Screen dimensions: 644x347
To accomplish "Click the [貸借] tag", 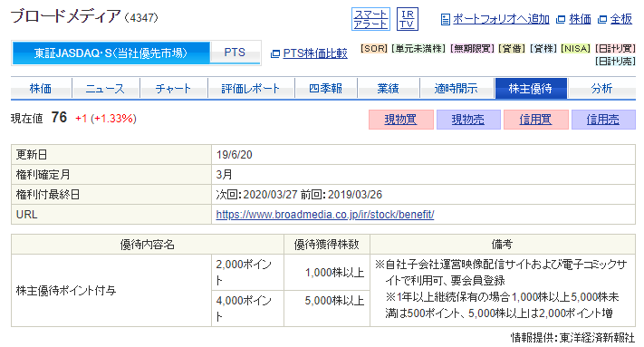I will click(x=512, y=48).
